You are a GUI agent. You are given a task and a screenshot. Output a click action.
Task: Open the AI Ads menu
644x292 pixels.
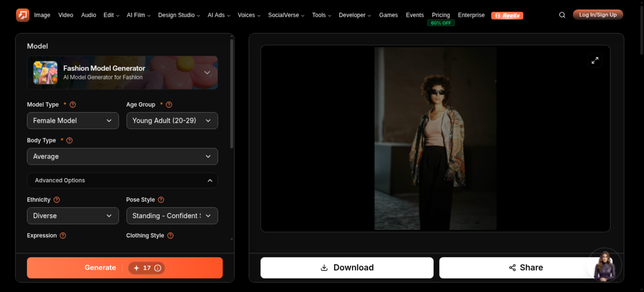tap(219, 15)
